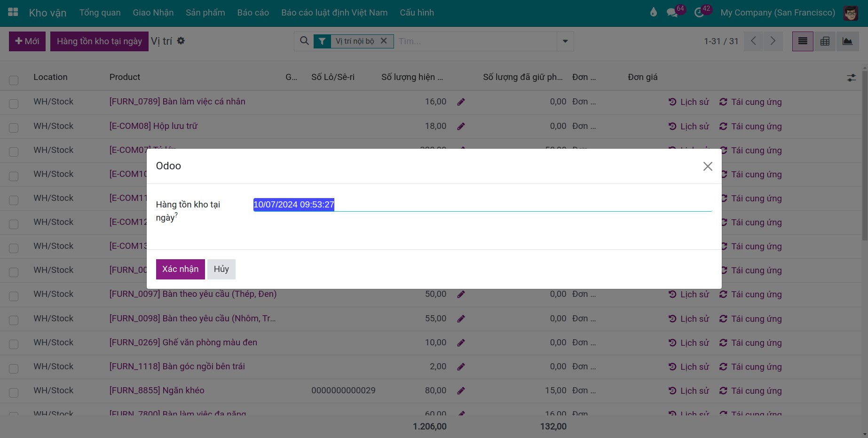The width and height of the screenshot is (868, 438).
Task: Click the water drop icon in top bar
Action: (653, 12)
